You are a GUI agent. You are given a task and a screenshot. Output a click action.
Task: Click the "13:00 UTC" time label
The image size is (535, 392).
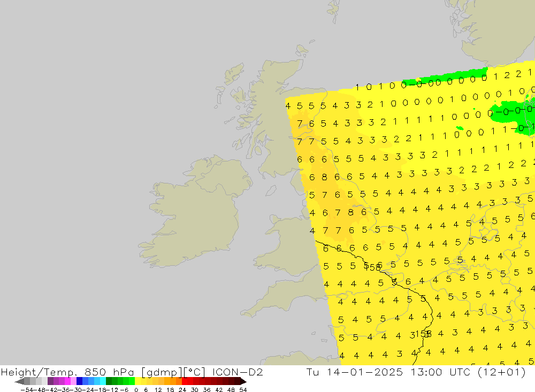pos(441,372)
